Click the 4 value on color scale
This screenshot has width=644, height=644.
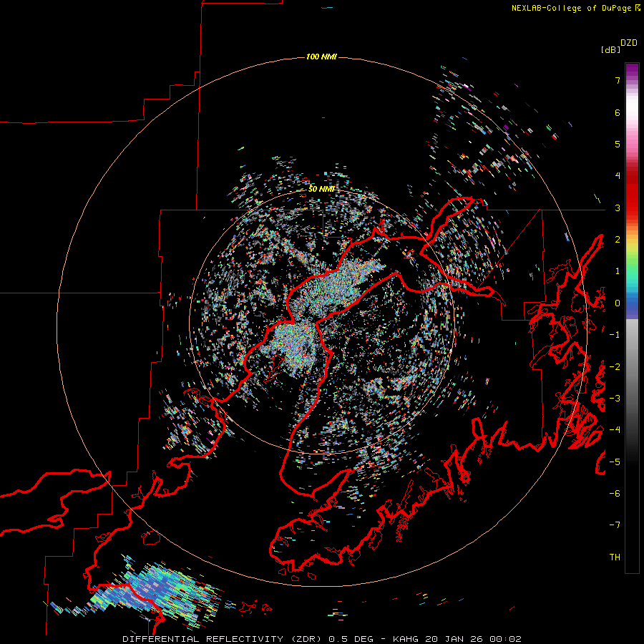coord(618,176)
